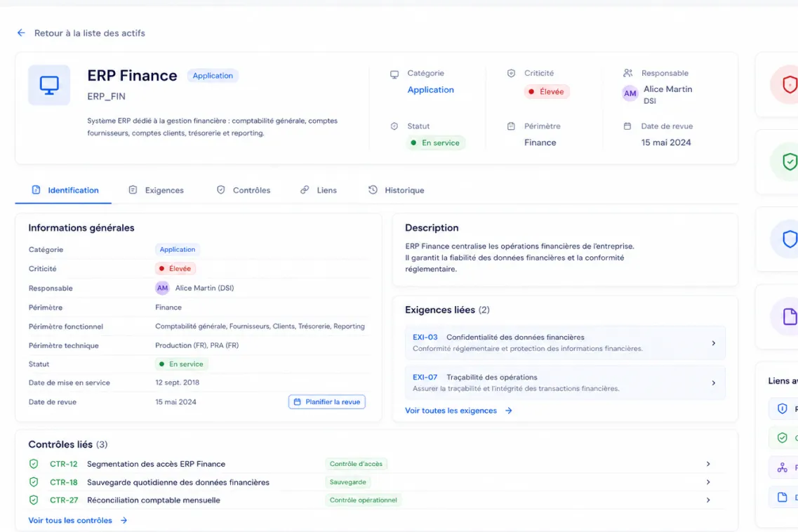798x532 pixels.
Task: Click the Sauvegarde tag on CTR-18
Action: [x=347, y=482]
